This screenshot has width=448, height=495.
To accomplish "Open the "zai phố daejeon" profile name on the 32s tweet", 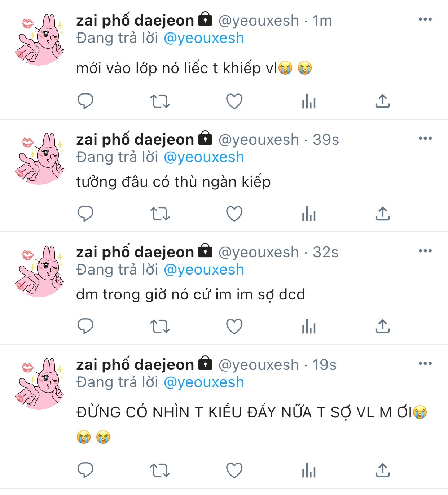I will [x=135, y=251].
